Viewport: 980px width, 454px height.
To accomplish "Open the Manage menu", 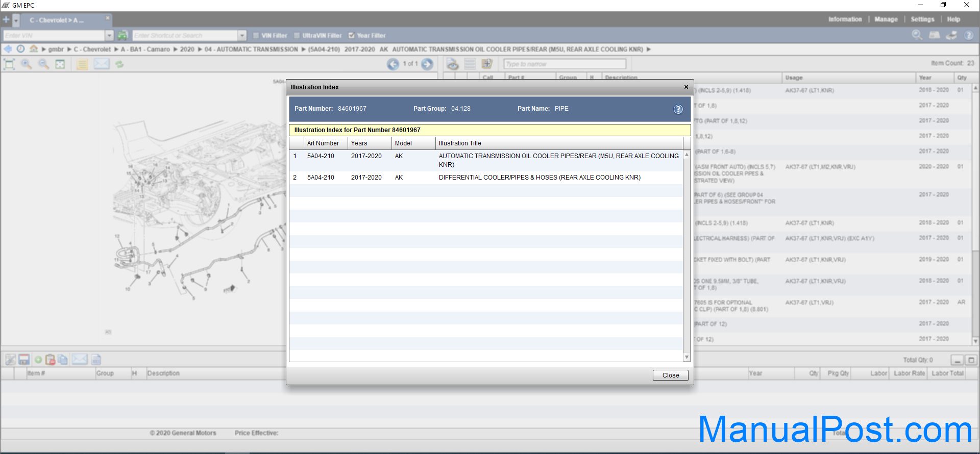I will click(x=886, y=19).
